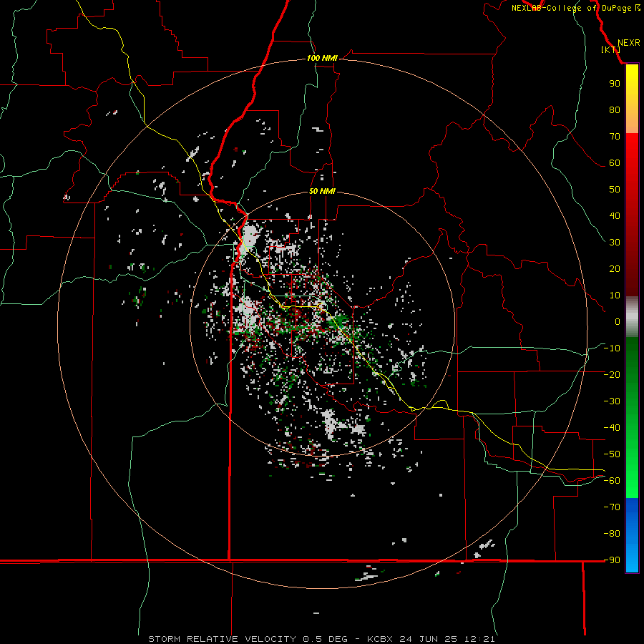Click the positive 40 scale value
This screenshot has height=644, width=644.
pyautogui.click(x=615, y=215)
